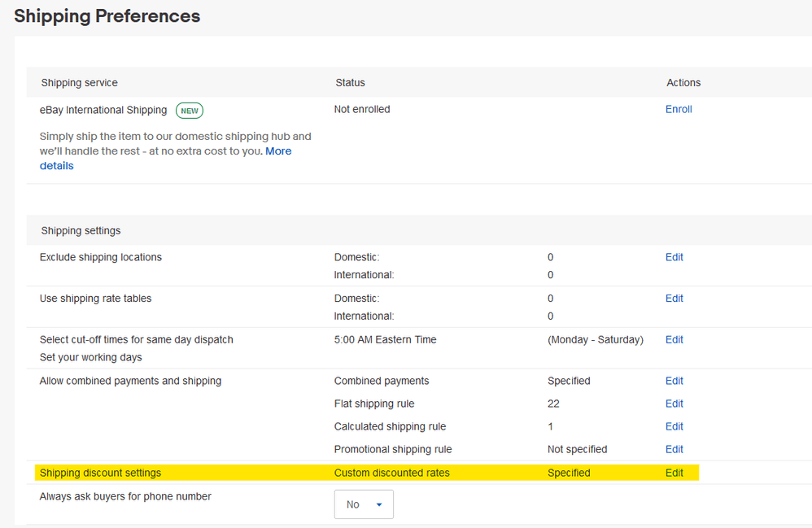This screenshot has width=812, height=528.
Task: Edit the Promotional shipping rule
Action: coord(674,449)
